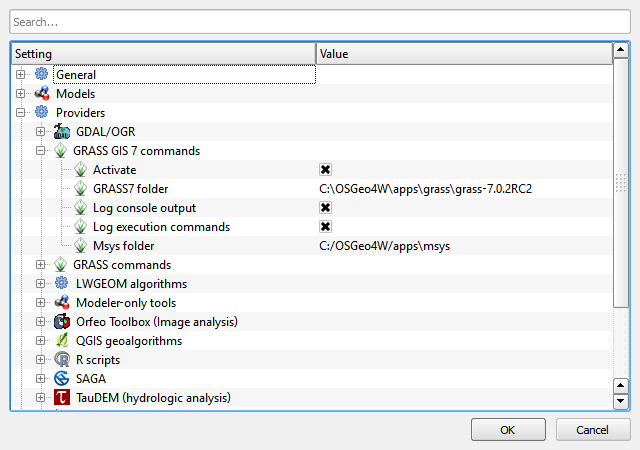Click the scrollbar down arrow
Image resolution: width=640 pixels, height=450 pixels.
click(620, 401)
